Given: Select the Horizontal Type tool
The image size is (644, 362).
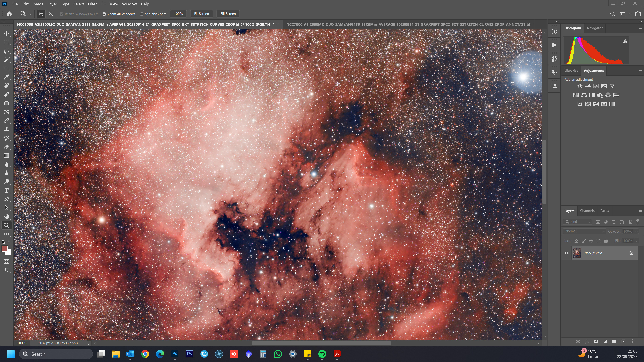Looking at the screenshot, I should coord(7,191).
